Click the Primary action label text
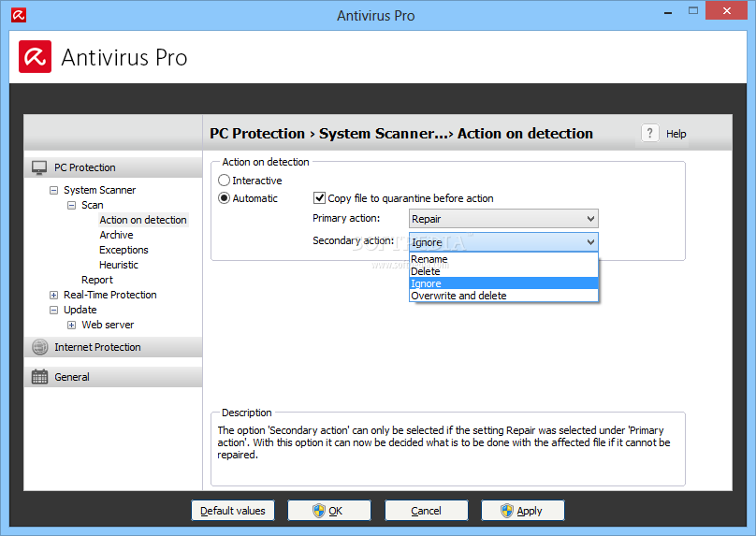This screenshot has height=536, width=756. [346, 218]
